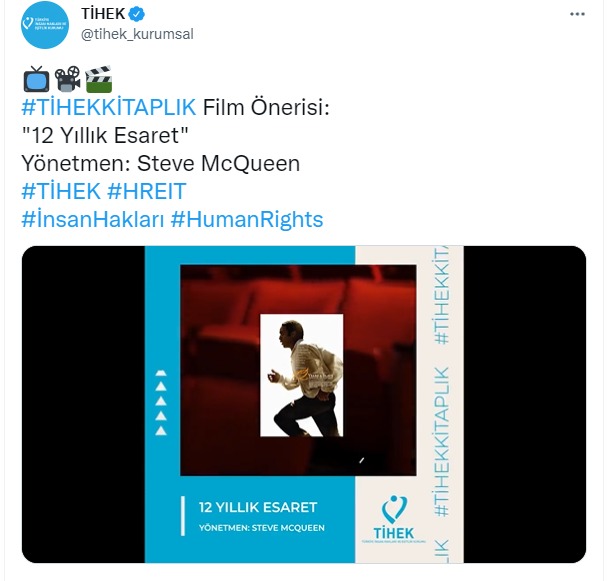Image resolution: width=610 pixels, height=581 pixels.
Task: Click the TİHEK display name
Action: (103, 14)
